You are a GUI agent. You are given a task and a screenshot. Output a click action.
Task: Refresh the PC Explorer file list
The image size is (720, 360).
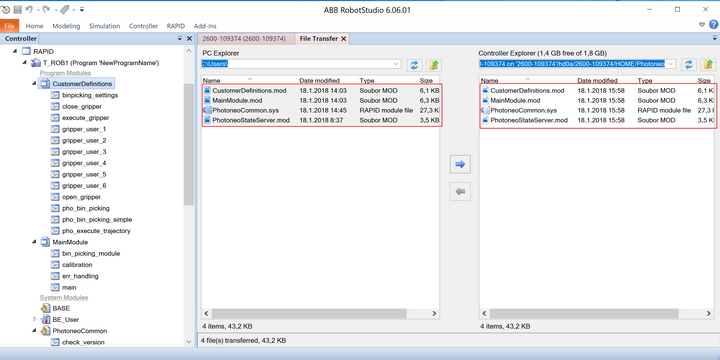414,65
